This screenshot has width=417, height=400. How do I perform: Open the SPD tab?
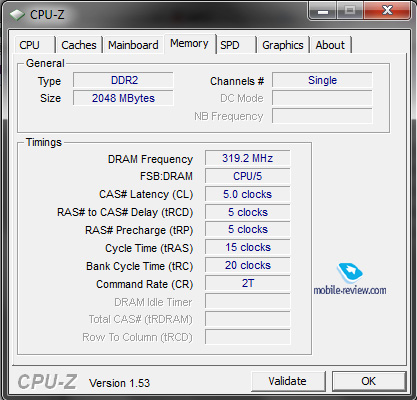pyautogui.click(x=236, y=45)
